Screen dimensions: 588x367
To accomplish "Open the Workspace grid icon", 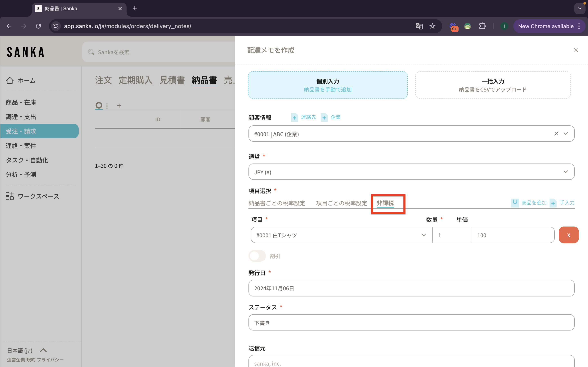I will tap(10, 196).
